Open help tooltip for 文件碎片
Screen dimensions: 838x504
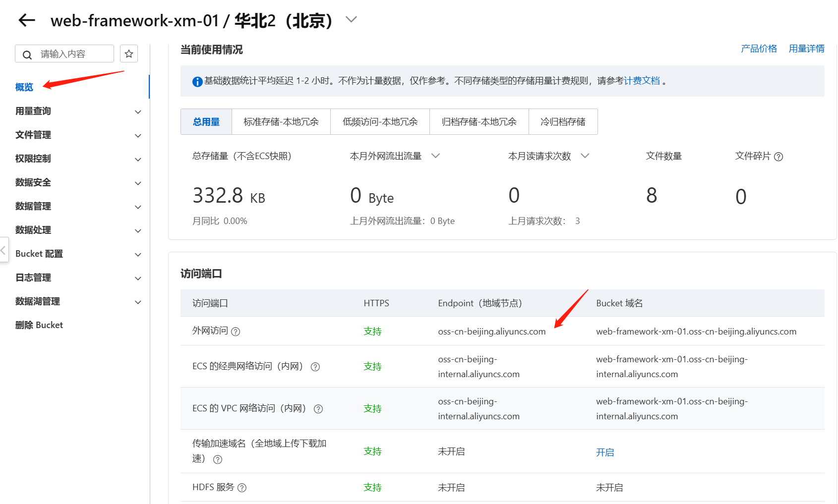pyautogui.click(x=778, y=157)
